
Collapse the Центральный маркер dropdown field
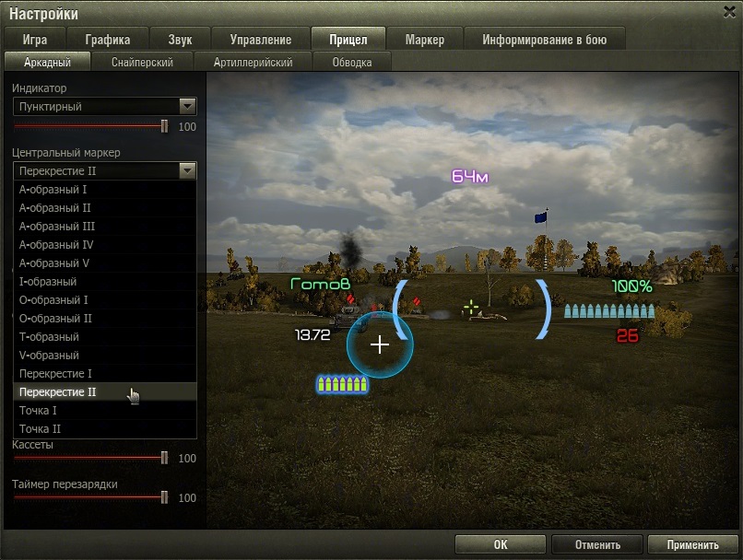[x=105, y=171]
